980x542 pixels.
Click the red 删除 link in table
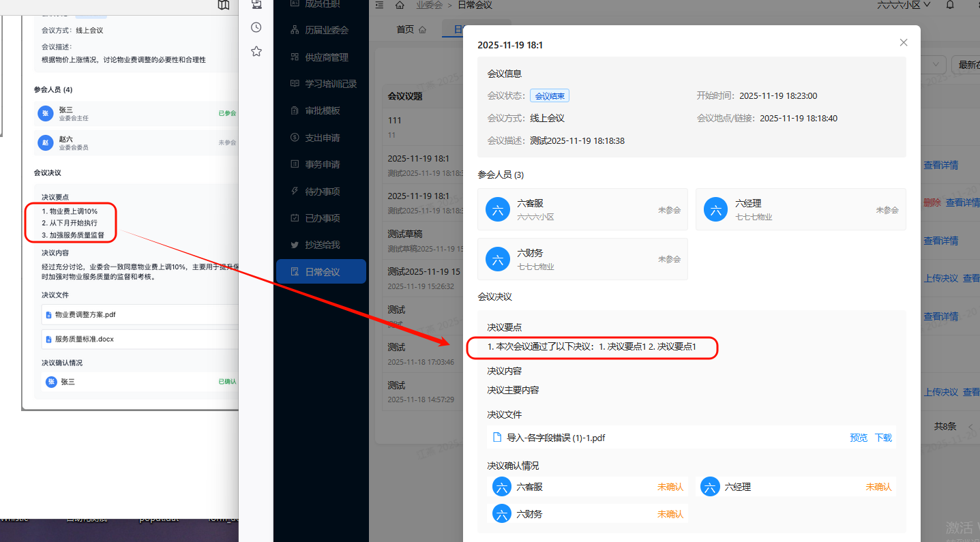(932, 202)
